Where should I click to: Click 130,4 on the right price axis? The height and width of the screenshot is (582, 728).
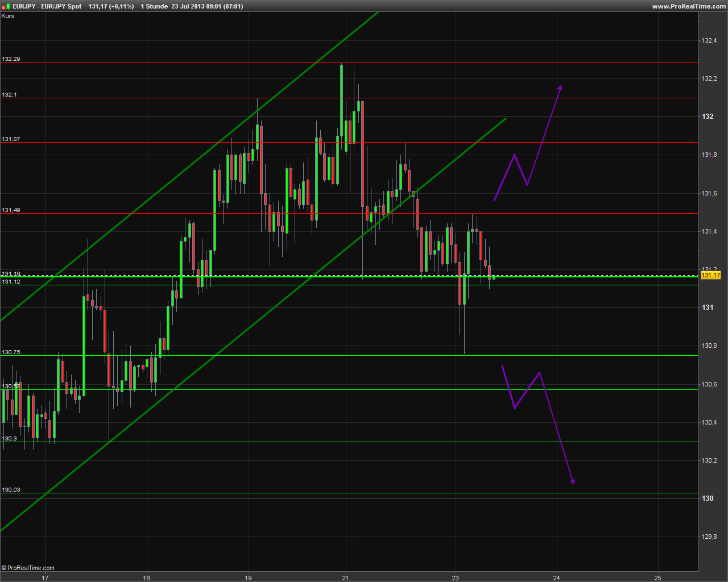coord(709,422)
